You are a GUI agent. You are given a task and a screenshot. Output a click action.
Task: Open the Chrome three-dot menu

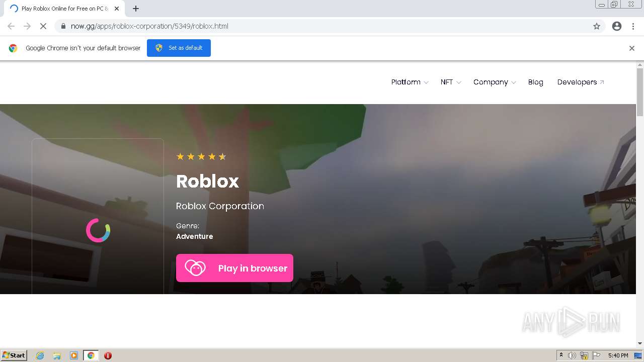tap(633, 26)
